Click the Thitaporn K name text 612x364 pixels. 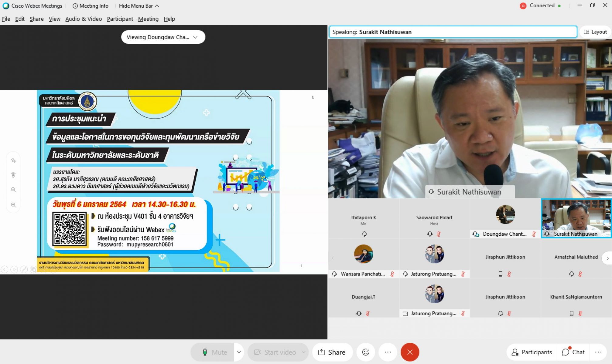coord(364,217)
